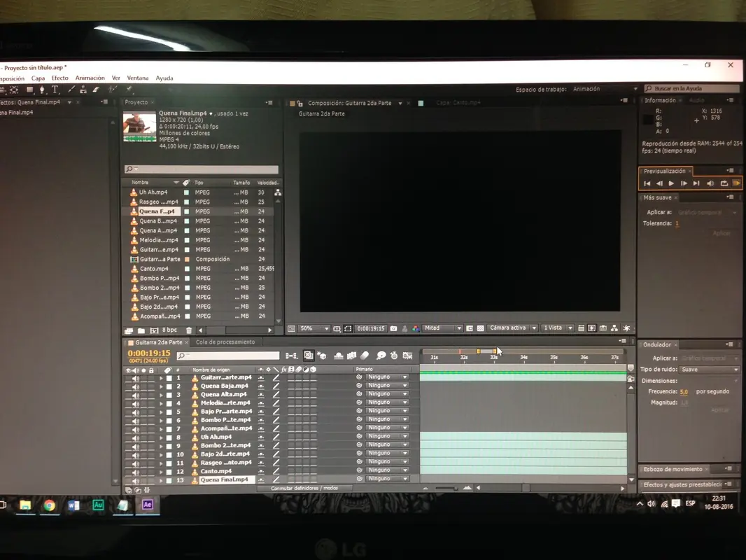Click the Buscar en la Ayuda field
The width and height of the screenshot is (746, 560).
[x=692, y=88]
